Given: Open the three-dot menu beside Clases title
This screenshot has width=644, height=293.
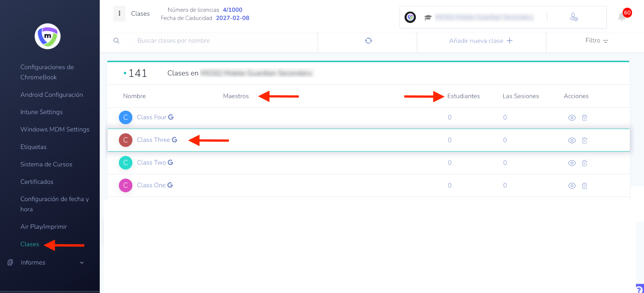Looking at the screenshot, I should pos(119,14).
